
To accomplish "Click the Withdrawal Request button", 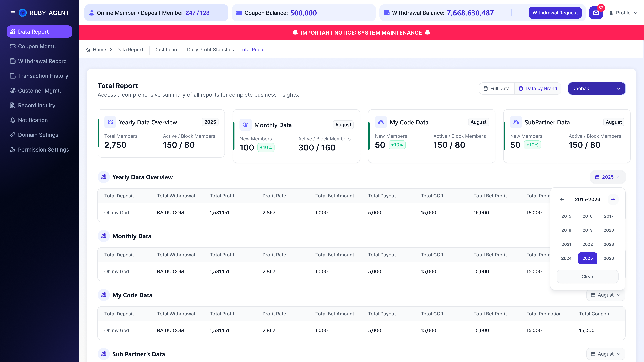I will click(x=555, y=13).
